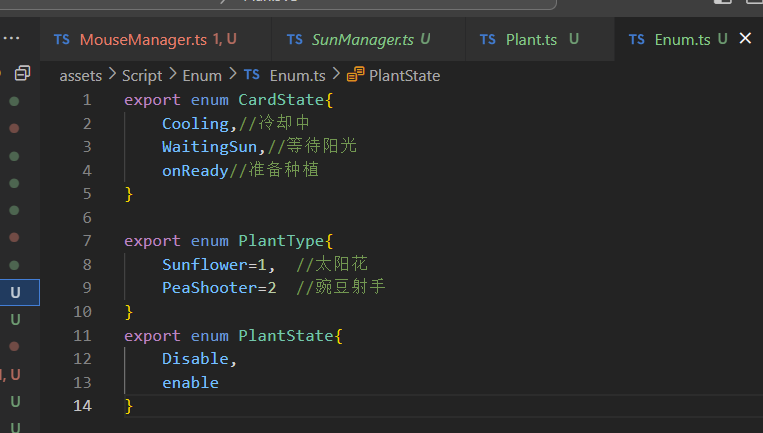This screenshot has height=433, width=763.
Task: Open the PlantState symbol breadcrumb
Action: tap(404, 75)
